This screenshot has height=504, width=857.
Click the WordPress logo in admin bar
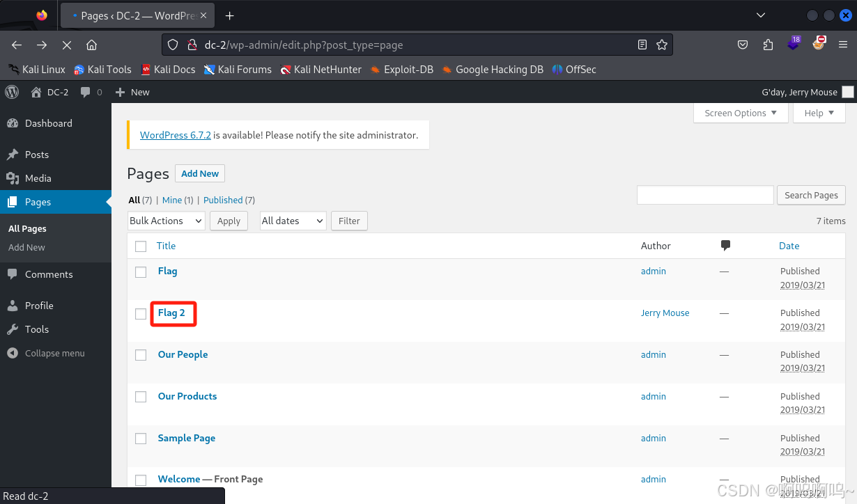[12, 91]
